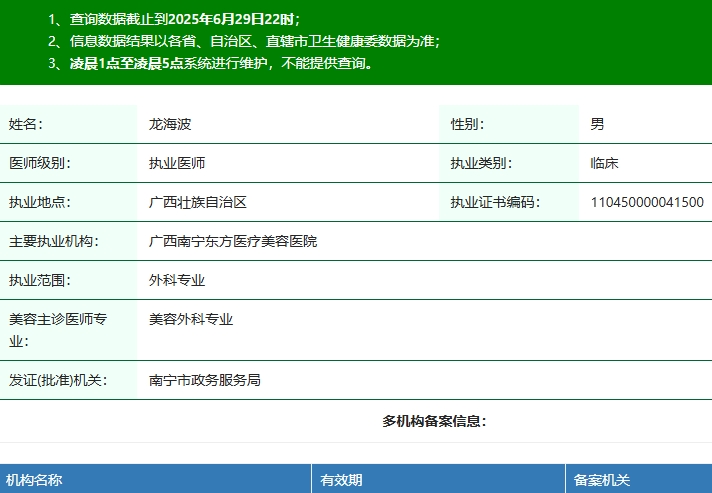Select the gender value 男
712x493 pixels.
[597, 124]
